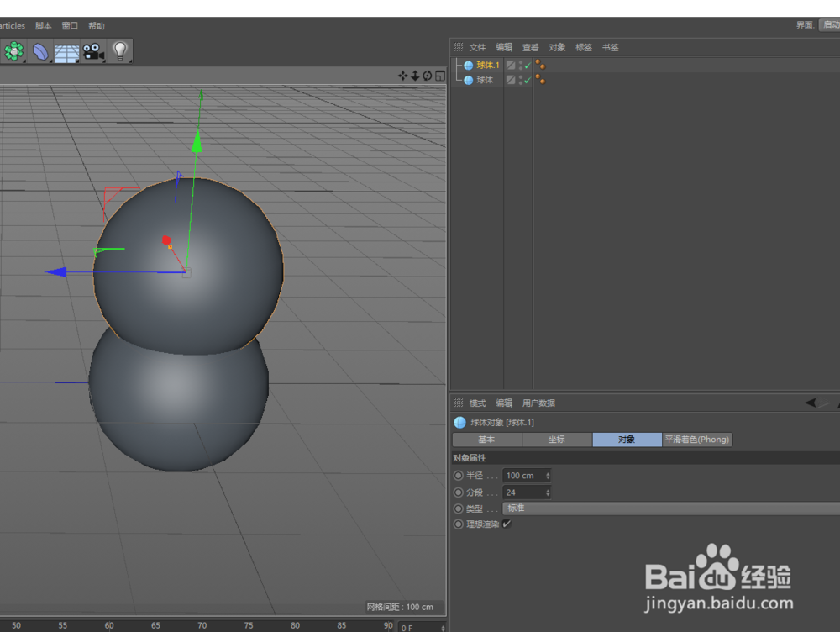Select 球体.1 in the object tree

click(x=487, y=66)
